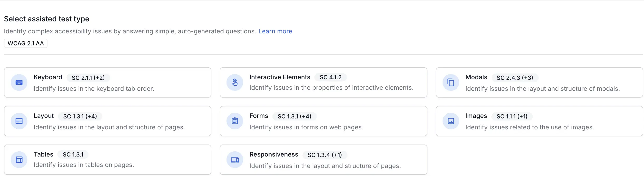Image resolution: width=644 pixels, height=192 pixels.
Task: Select the SC 2.1.1 (+2) tag
Action: click(x=88, y=78)
